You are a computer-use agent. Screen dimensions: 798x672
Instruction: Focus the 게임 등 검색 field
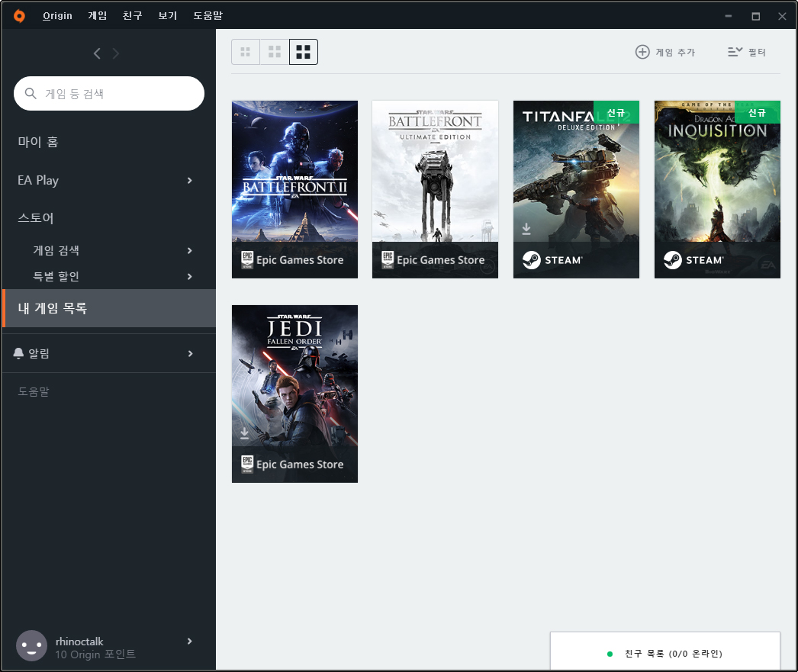[x=109, y=94]
